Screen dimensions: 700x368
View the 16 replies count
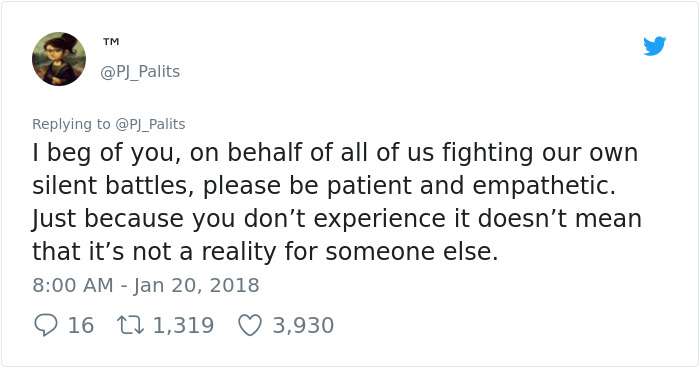pyautogui.click(x=81, y=325)
